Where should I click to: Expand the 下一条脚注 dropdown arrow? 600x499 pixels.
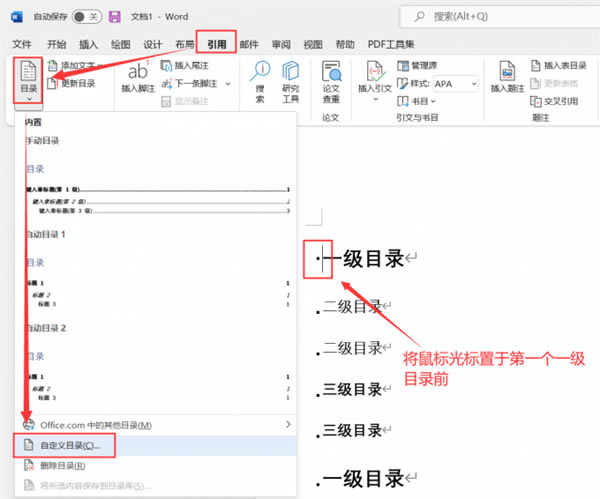(228, 83)
